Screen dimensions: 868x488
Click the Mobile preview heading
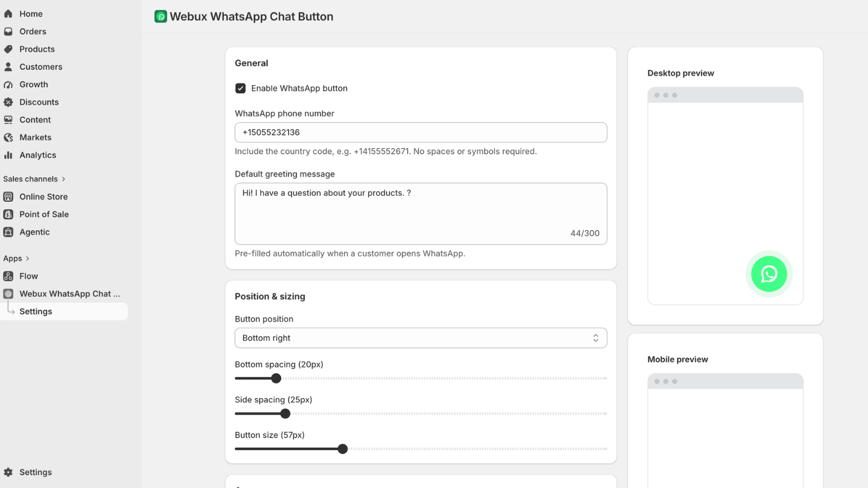[x=678, y=359]
